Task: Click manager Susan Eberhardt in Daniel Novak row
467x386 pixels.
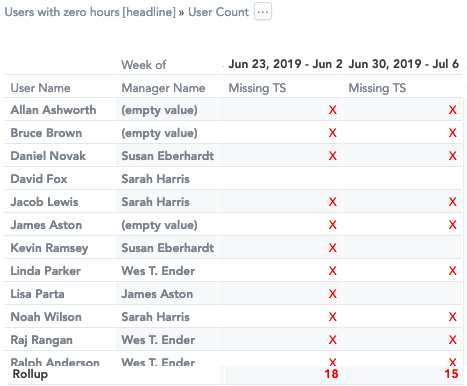Action: [167, 156]
